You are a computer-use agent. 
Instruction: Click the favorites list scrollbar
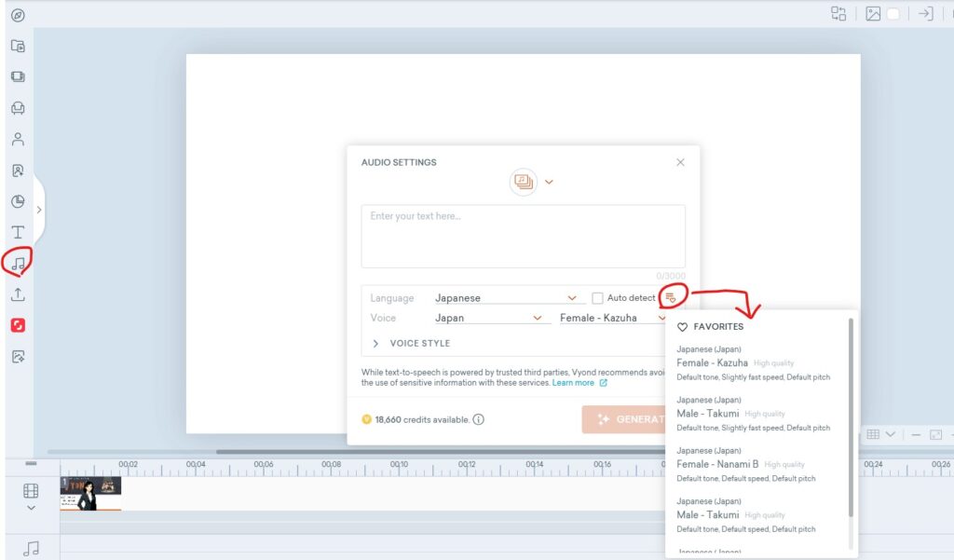pyautogui.click(x=851, y=419)
